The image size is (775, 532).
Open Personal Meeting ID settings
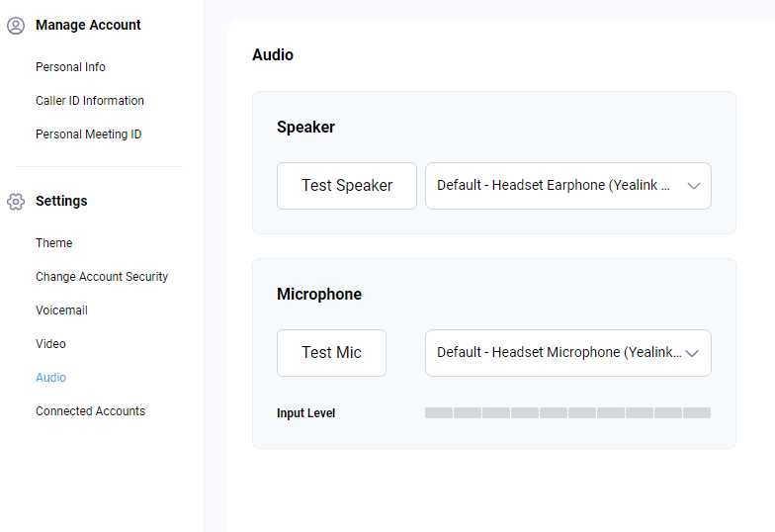(89, 134)
